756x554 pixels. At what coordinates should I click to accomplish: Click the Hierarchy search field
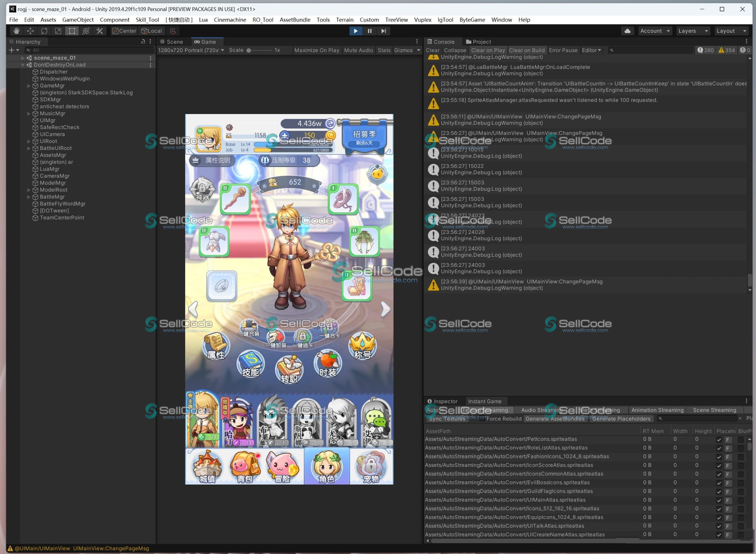89,50
